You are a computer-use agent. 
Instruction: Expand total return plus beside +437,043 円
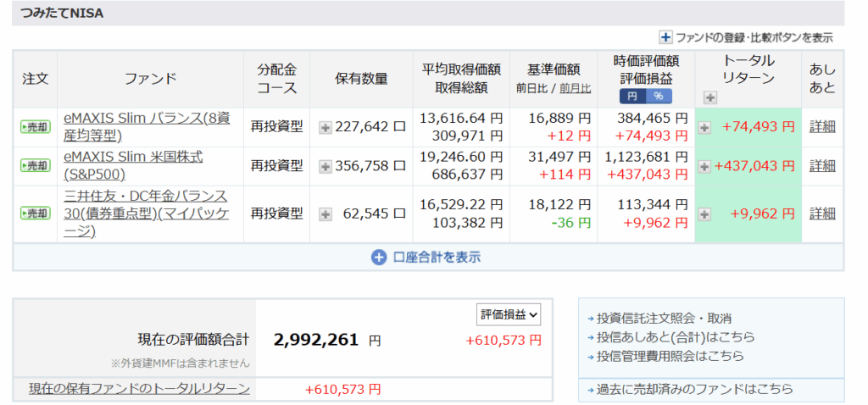coord(704,166)
